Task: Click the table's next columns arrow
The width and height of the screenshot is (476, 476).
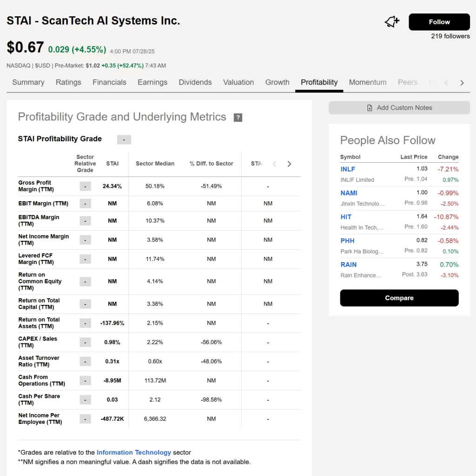Action: (x=289, y=164)
